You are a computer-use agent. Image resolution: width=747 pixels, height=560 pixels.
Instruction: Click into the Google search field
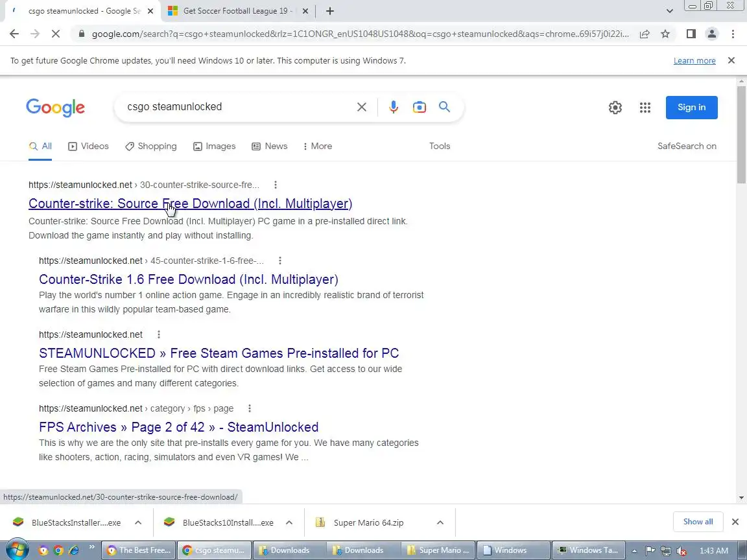point(238,107)
